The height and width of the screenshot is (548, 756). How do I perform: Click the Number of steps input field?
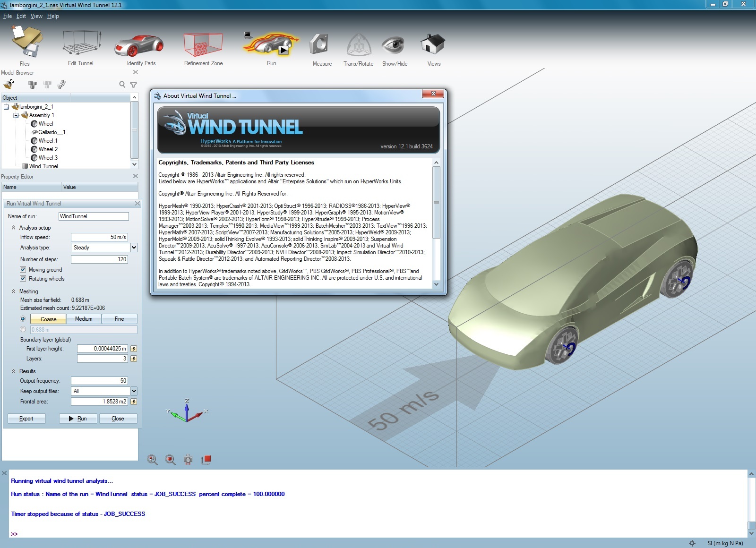[99, 259]
